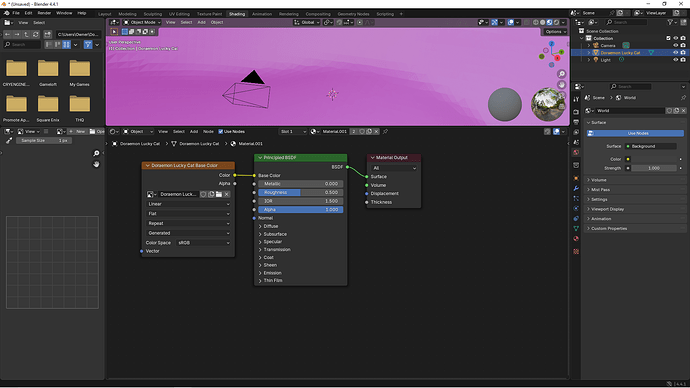Adjust the Alpha slider in Principled BSDF
Viewport: 690px width, 388px height.
[301, 210]
